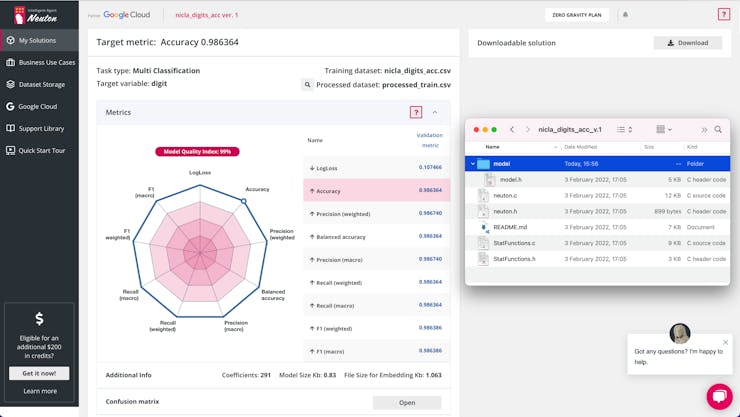Click the notification bell icon
The width and height of the screenshot is (740, 417).
click(625, 15)
